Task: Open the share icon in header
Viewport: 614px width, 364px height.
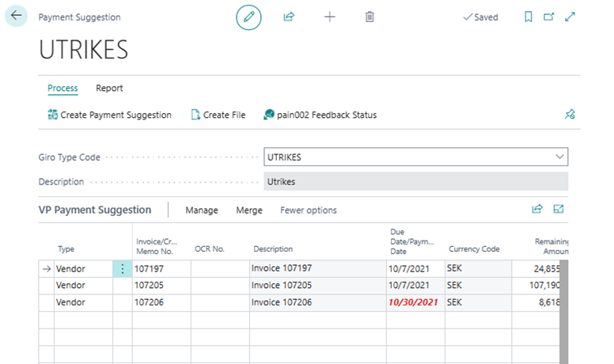Action: click(x=289, y=17)
